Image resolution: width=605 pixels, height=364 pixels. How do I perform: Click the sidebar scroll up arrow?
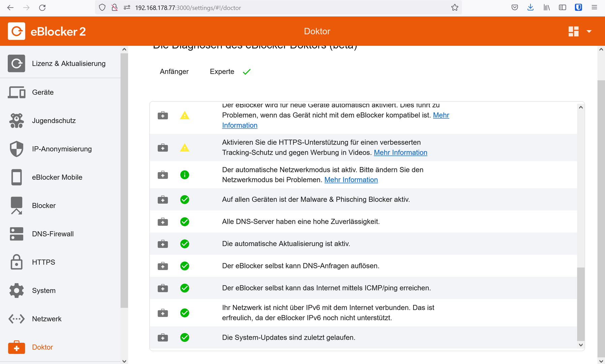pyautogui.click(x=124, y=50)
